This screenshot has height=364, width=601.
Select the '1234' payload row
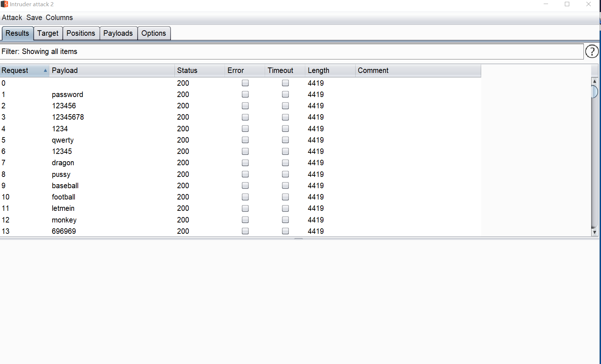(240, 129)
